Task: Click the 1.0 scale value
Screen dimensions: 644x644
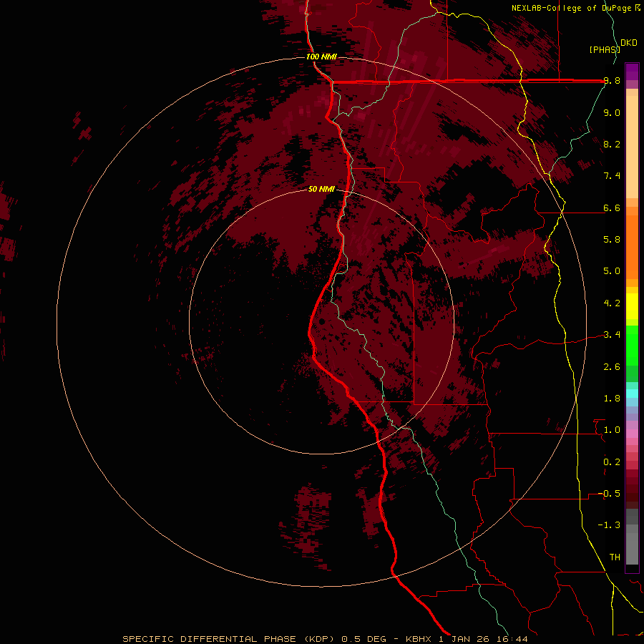Action: tap(612, 430)
